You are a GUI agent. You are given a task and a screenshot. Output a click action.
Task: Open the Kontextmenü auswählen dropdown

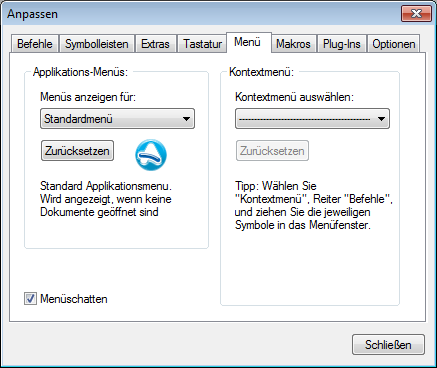pyautogui.click(x=312, y=119)
